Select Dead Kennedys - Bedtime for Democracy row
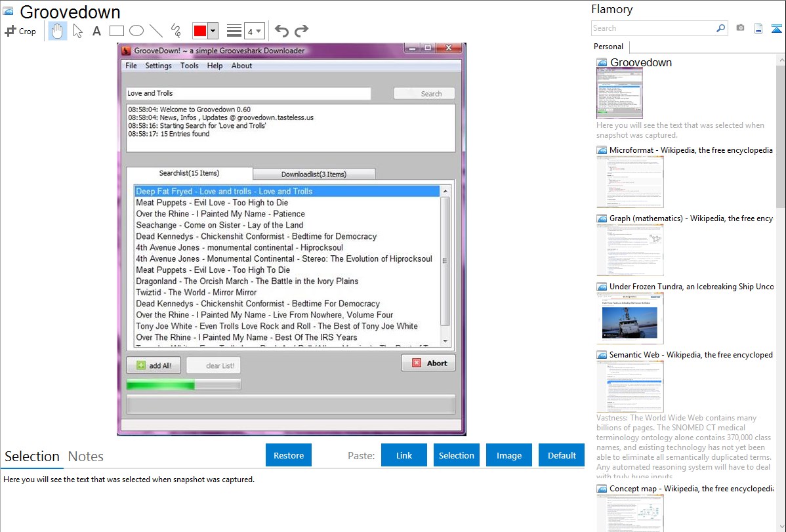Screen dimensions: 786x532 tap(287, 236)
